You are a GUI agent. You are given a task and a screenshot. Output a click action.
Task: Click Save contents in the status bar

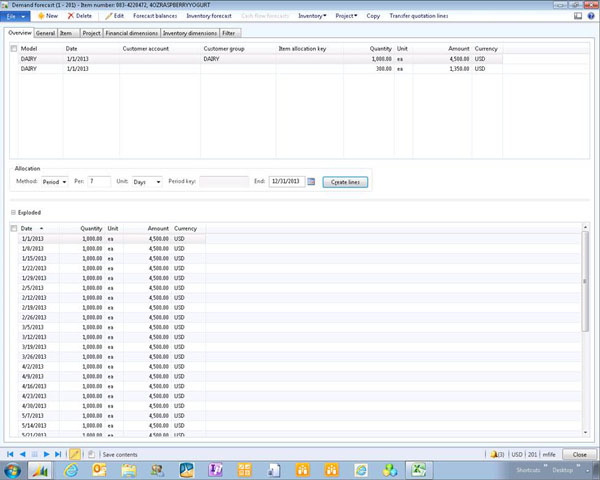pyautogui.click(x=120, y=455)
